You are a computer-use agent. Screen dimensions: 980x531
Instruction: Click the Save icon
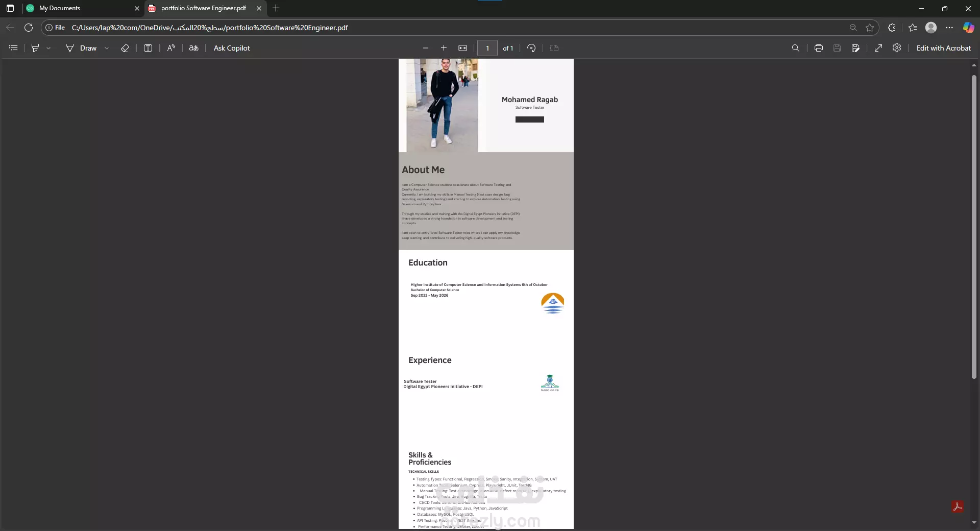point(837,48)
